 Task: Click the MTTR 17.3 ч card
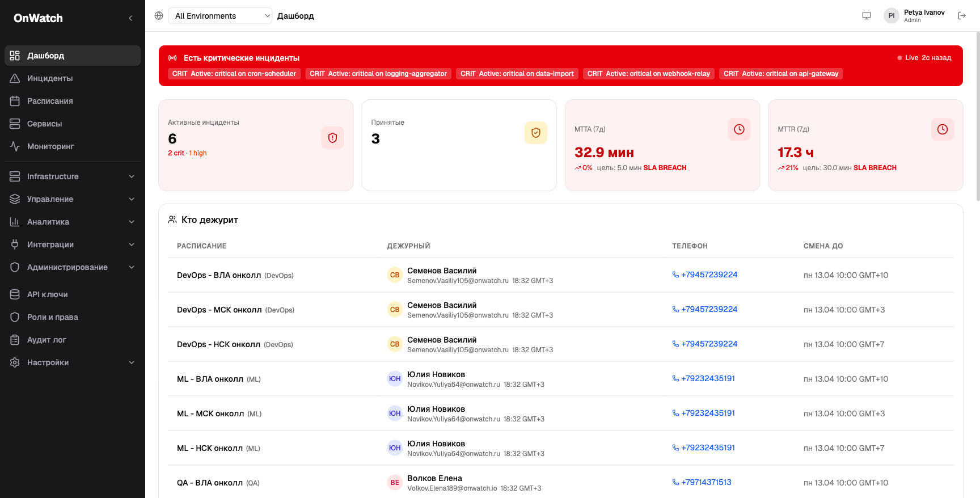click(865, 145)
